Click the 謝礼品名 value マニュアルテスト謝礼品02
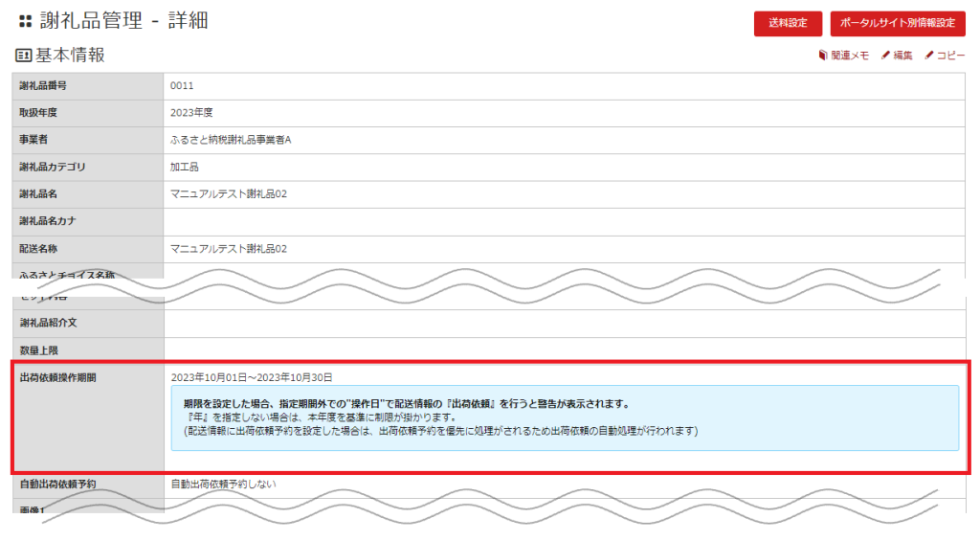Viewport: 980px width, 541px height. tap(229, 194)
